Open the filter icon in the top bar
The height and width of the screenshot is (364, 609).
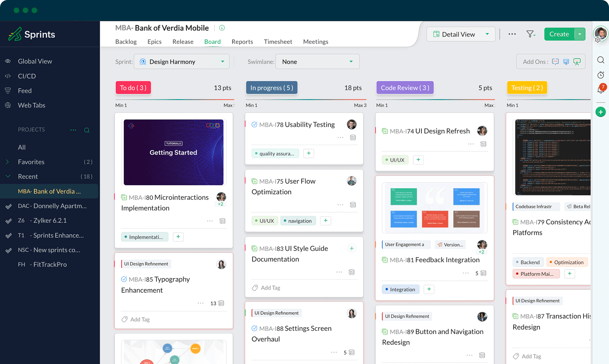pos(531,34)
